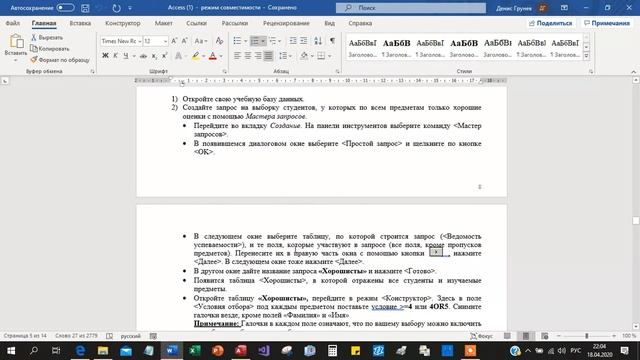Open line spacing options

[285, 56]
